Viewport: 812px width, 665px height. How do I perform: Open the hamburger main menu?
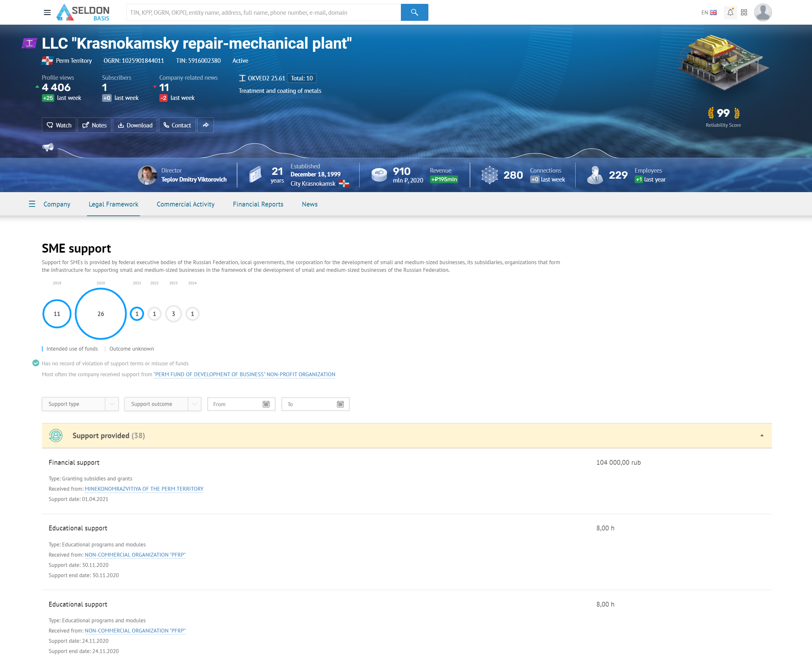tap(47, 12)
